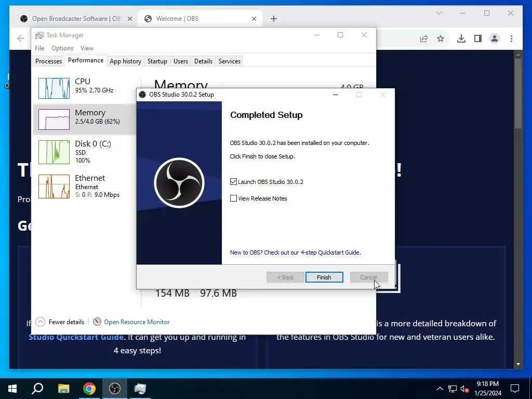Enable View Release Notes checkbox
The image size is (532, 399).
point(233,198)
